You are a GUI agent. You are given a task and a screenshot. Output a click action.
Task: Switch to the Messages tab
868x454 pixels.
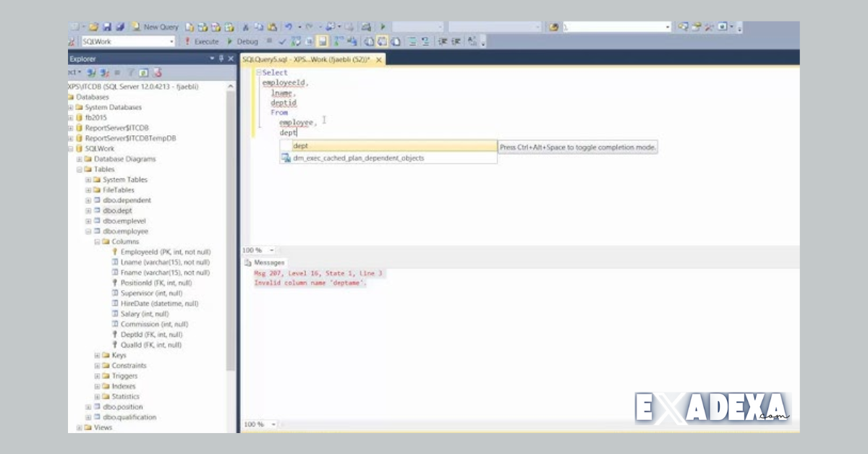pos(268,262)
